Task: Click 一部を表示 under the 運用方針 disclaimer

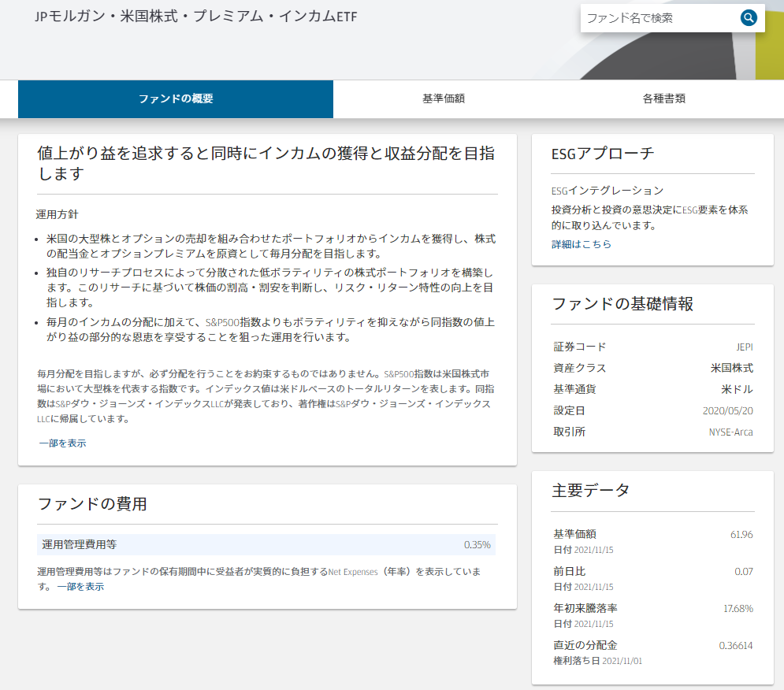Action: tap(62, 443)
